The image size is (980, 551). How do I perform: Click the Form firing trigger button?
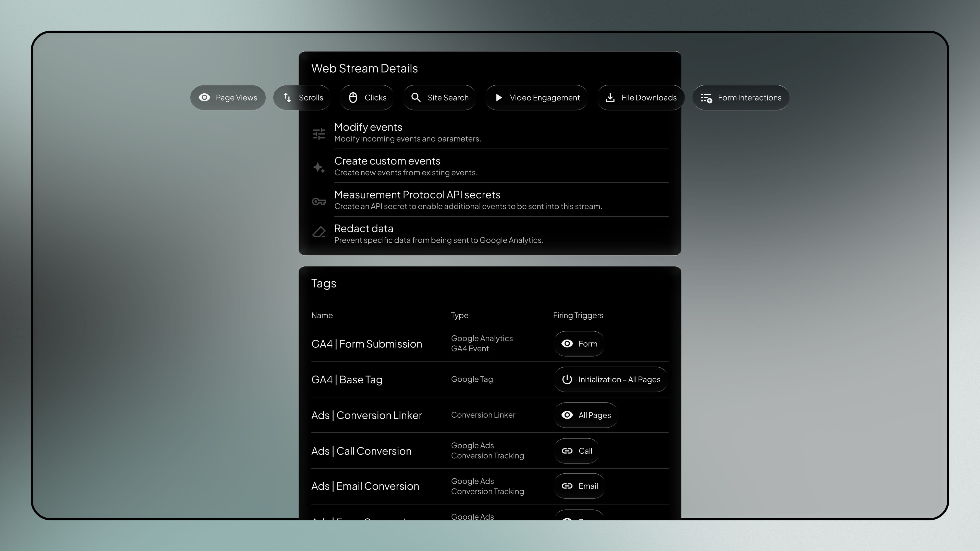point(579,344)
